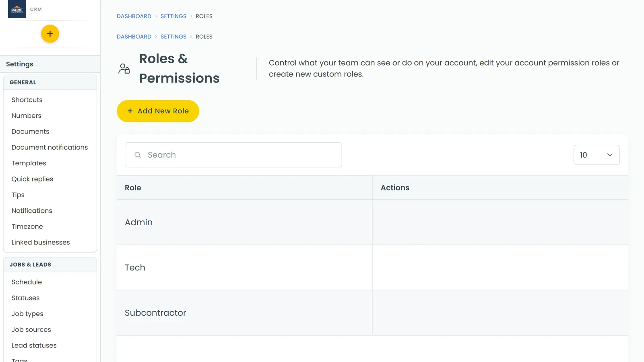Go to Templates settings

point(29,163)
